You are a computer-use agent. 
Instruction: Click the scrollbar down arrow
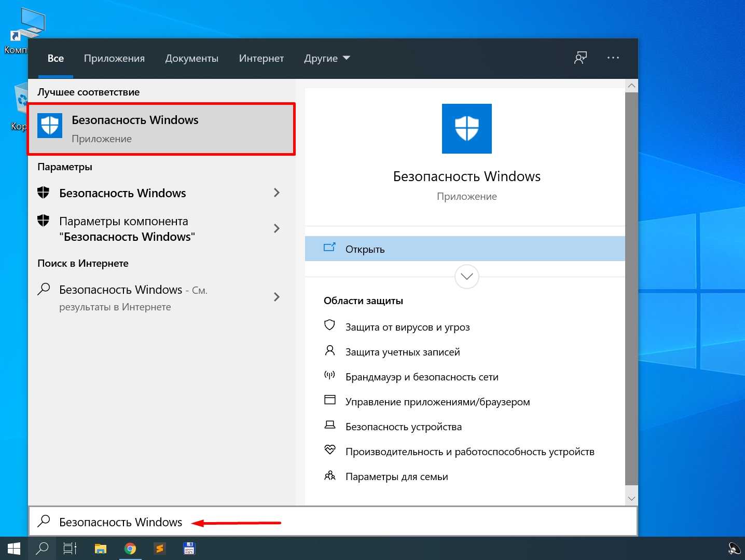(x=631, y=498)
